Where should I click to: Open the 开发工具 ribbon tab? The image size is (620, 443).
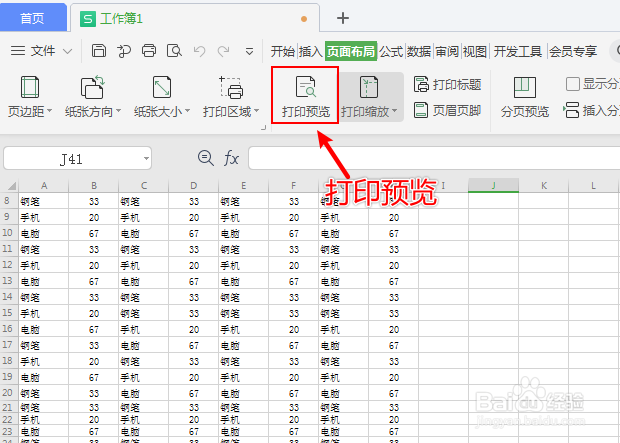[x=518, y=51]
